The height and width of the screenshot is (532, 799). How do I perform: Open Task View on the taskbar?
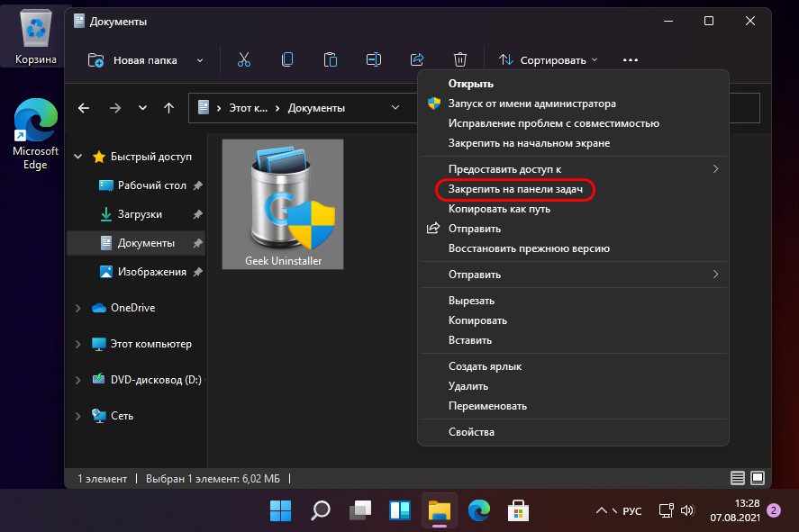(x=360, y=510)
